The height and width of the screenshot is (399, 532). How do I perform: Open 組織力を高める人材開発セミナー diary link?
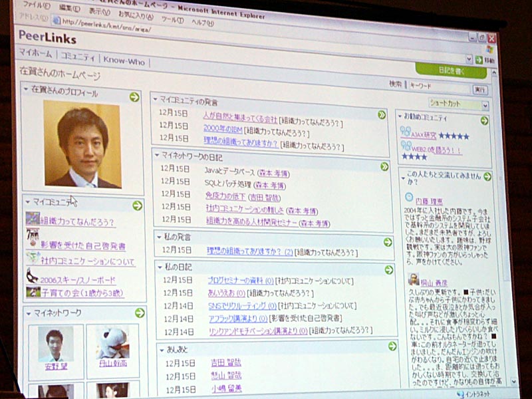[x=251, y=221]
